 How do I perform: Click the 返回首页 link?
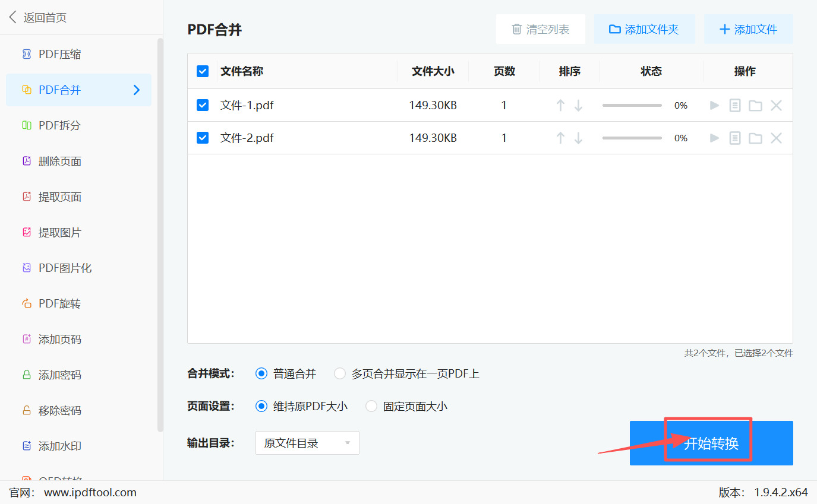[x=39, y=17]
